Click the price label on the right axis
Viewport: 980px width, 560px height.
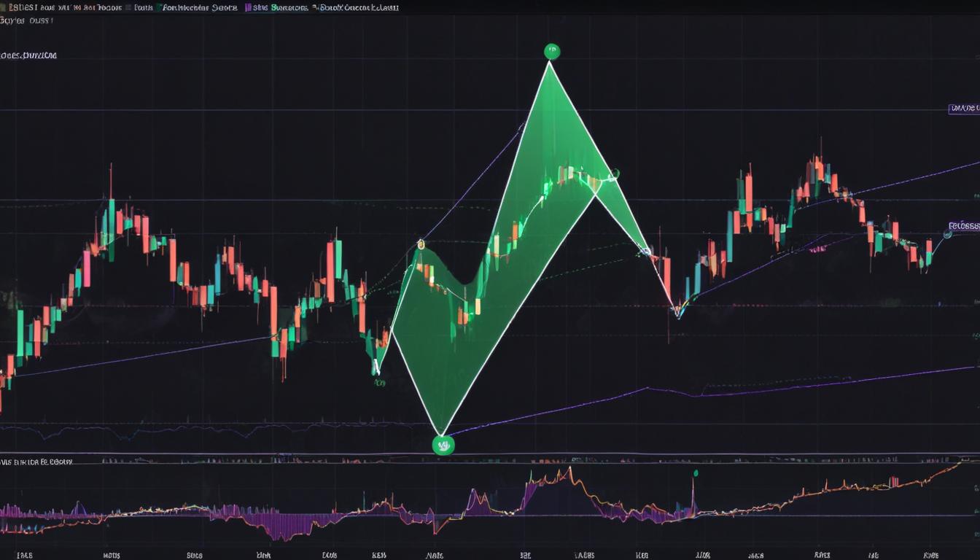964,108
